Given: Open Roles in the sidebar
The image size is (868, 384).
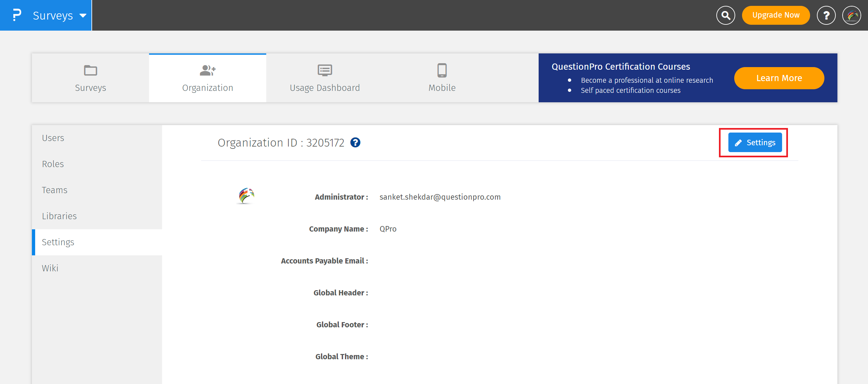Looking at the screenshot, I should [x=53, y=164].
